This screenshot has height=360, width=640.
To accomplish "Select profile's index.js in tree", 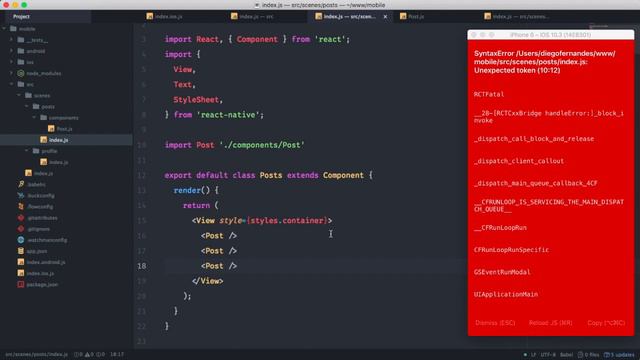I will click(x=66, y=162).
